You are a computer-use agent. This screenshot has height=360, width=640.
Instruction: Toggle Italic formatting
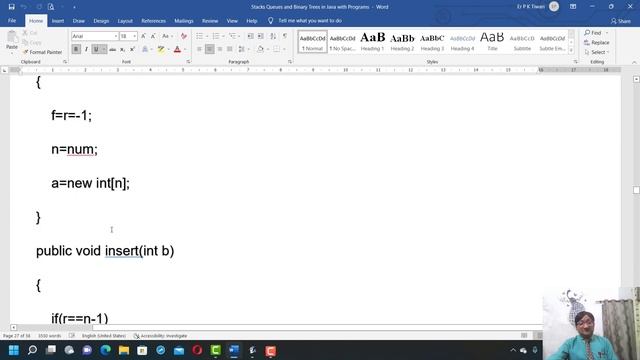pos(86,49)
